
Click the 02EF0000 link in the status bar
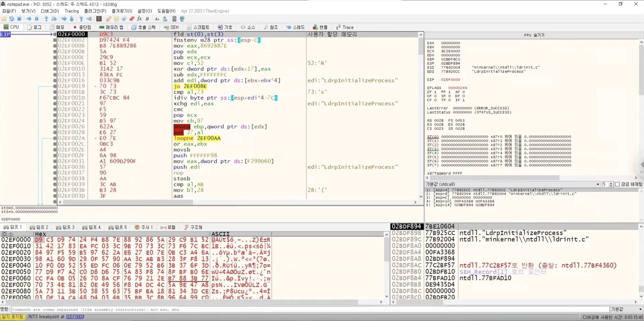(75, 317)
